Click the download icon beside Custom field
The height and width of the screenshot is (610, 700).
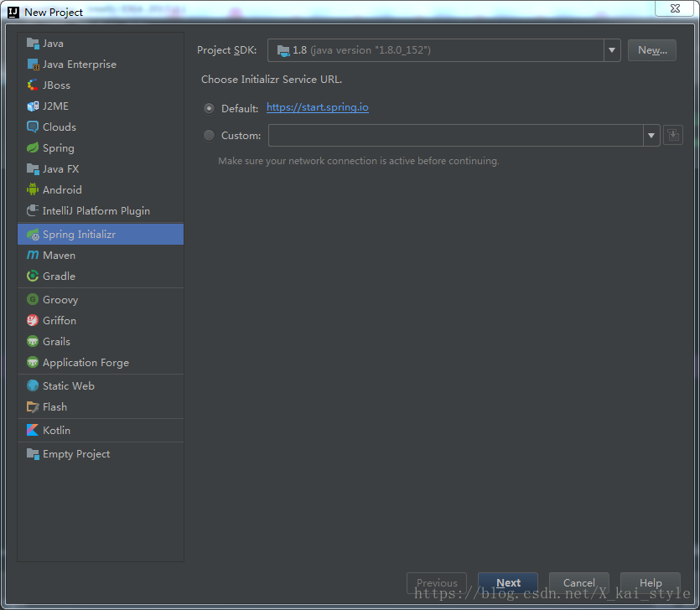(673, 135)
